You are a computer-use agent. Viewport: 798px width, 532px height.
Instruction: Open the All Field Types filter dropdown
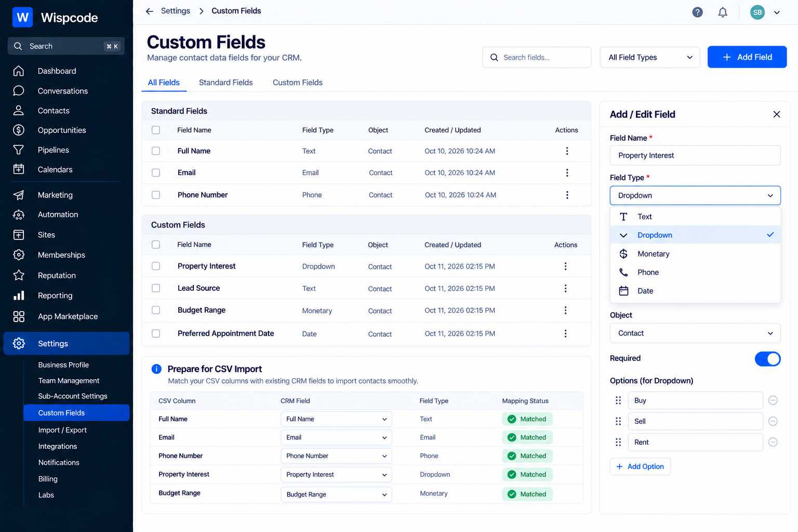(650, 57)
